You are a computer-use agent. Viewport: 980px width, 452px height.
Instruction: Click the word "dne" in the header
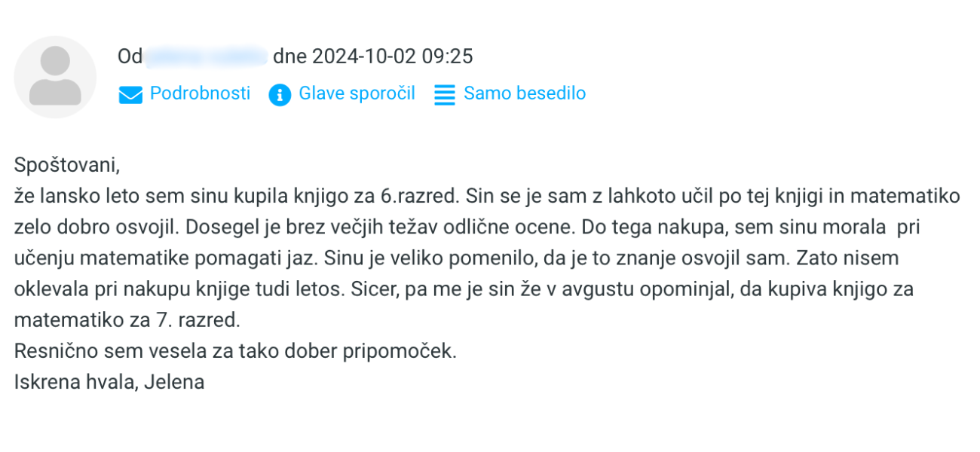tap(289, 56)
